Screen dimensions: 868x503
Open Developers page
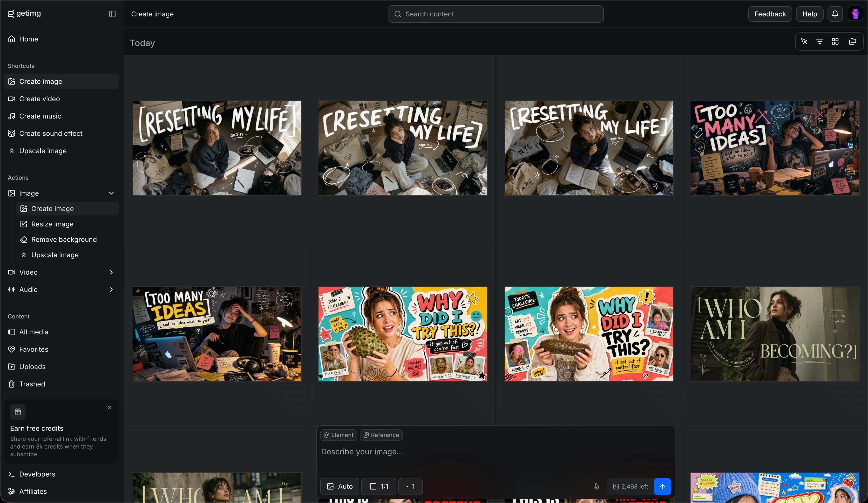(62, 474)
